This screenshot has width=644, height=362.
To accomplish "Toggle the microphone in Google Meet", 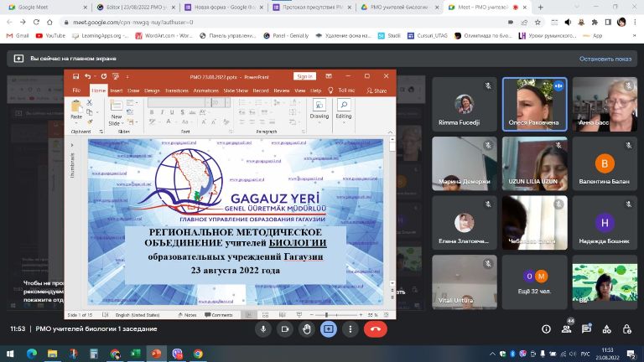I will click(263, 329).
